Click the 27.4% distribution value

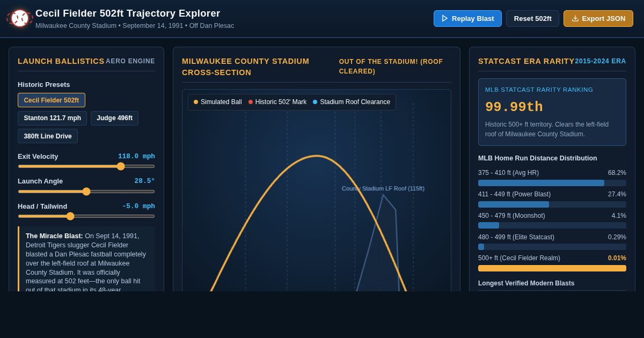pyautogui.click(x=617, y=194)
